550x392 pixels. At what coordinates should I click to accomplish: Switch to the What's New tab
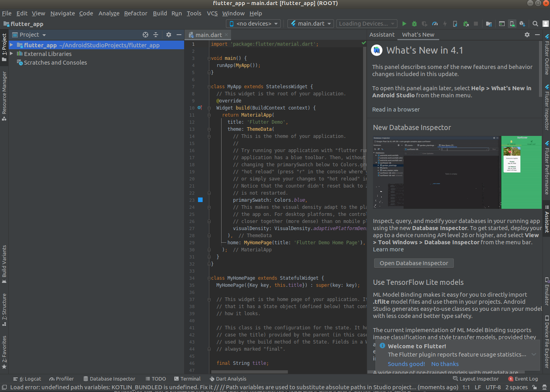(418, 35)
